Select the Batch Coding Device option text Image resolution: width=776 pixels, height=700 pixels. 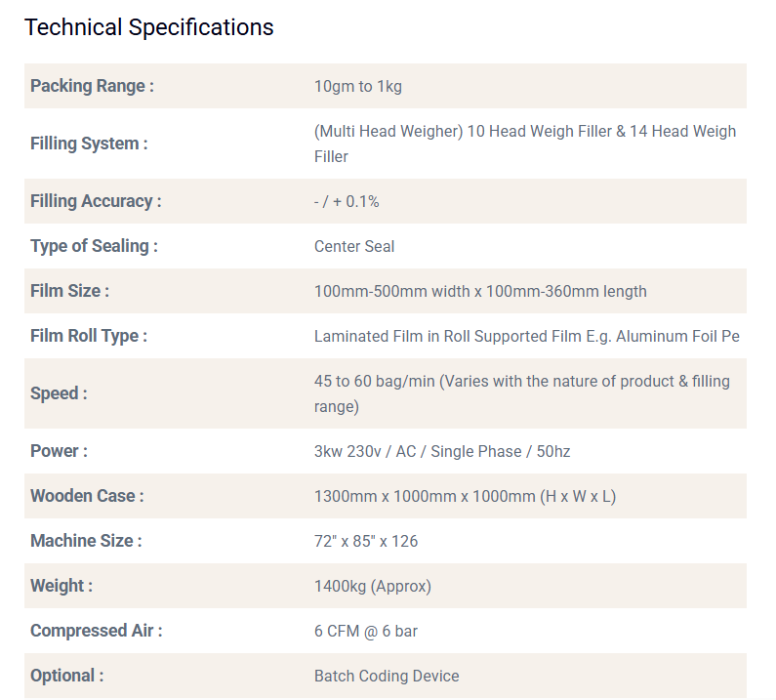(386, 676)
